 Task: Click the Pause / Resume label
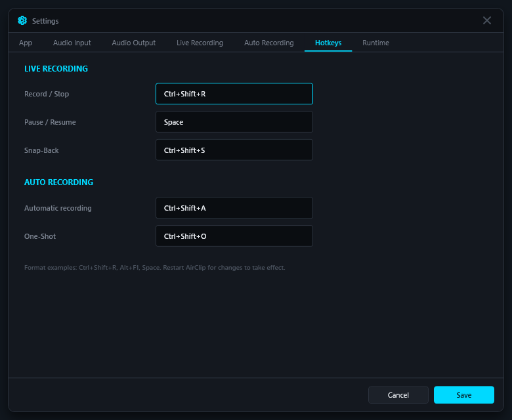[x=50, y=122]
